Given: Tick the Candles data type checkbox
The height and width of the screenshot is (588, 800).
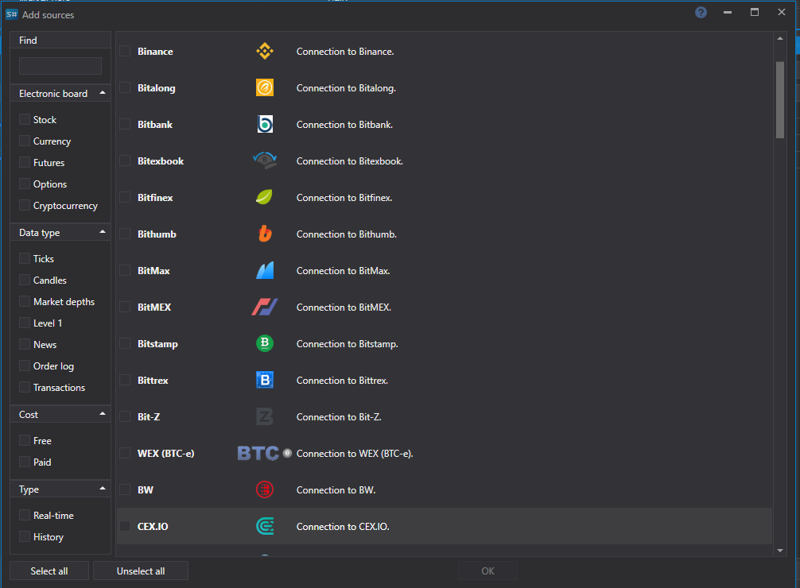Looking at the screenshot, I should pos(25,280).
